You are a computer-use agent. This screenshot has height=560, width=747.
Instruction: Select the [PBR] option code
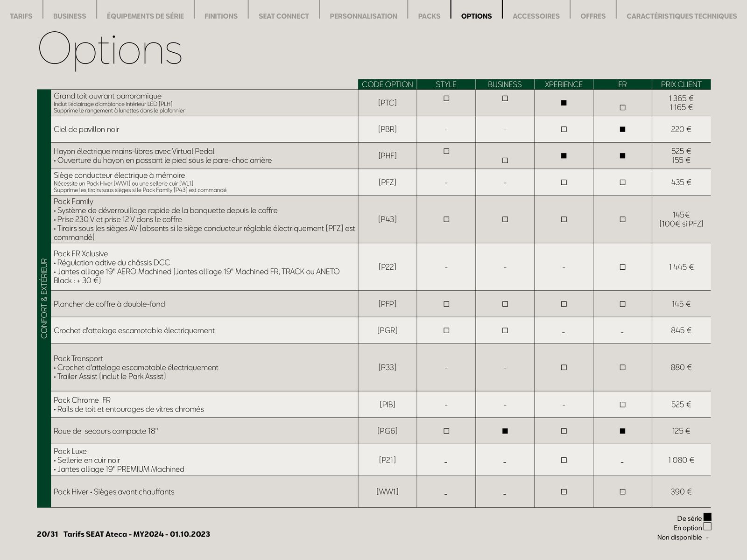(x=388, y=129)
